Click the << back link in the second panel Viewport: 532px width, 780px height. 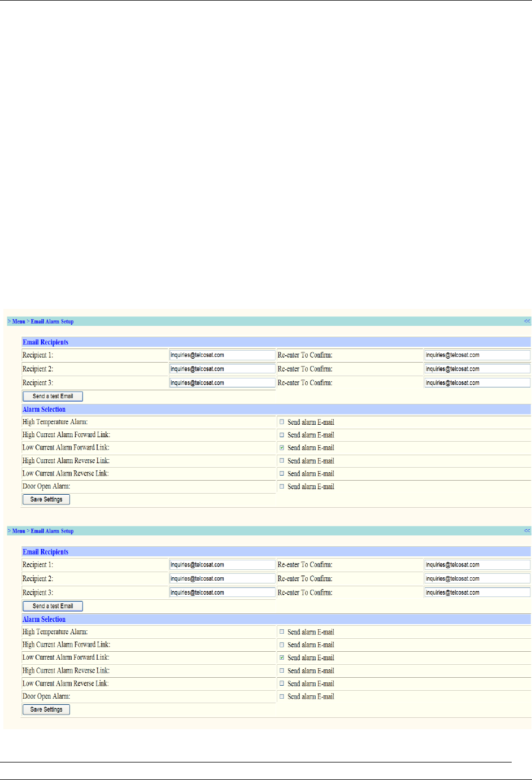pos(527,530)
